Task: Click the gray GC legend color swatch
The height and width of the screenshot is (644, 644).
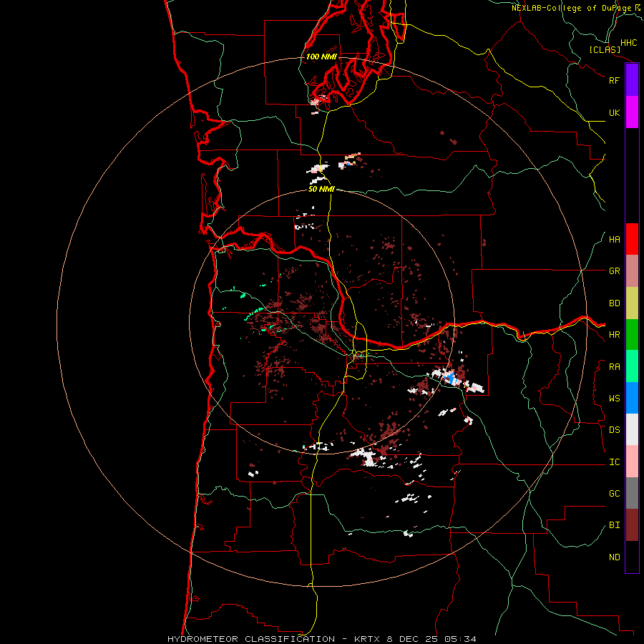Action: 632,493
